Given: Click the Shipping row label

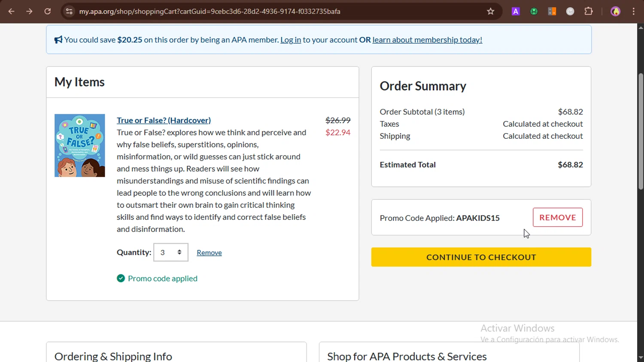Looking at the screenshot, I should click(x=395, y=136).
